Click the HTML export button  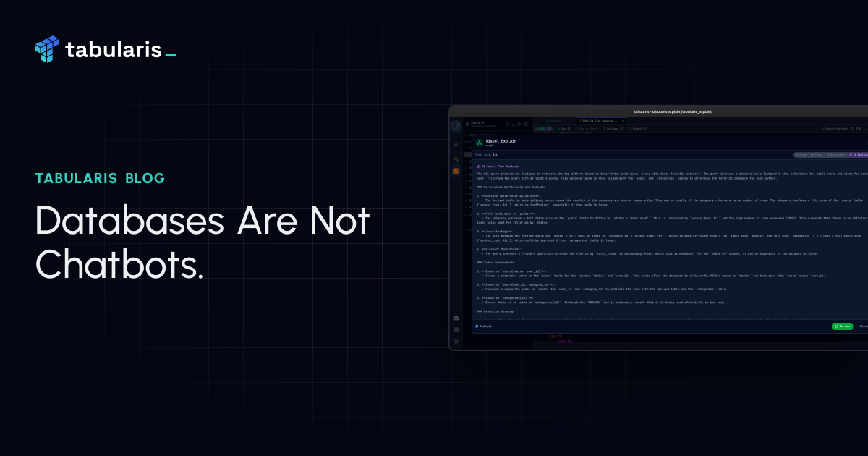(858, 129)
